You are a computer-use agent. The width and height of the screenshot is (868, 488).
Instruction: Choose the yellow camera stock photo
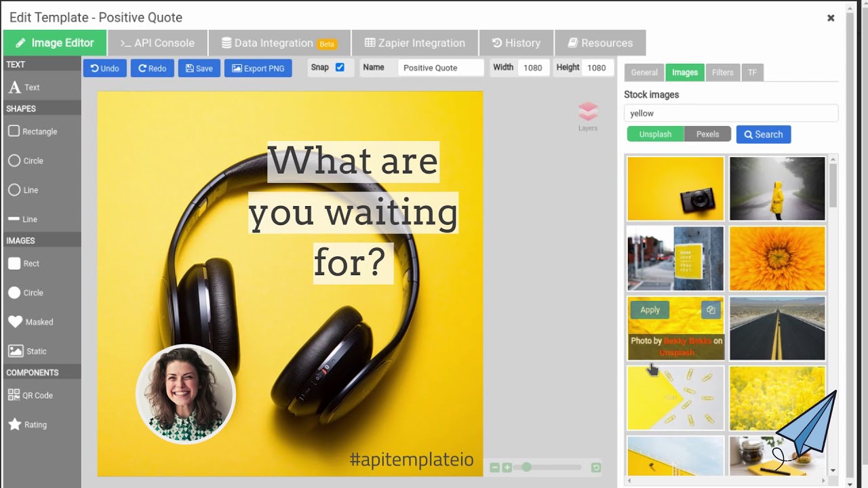click(x=675, y=188)
